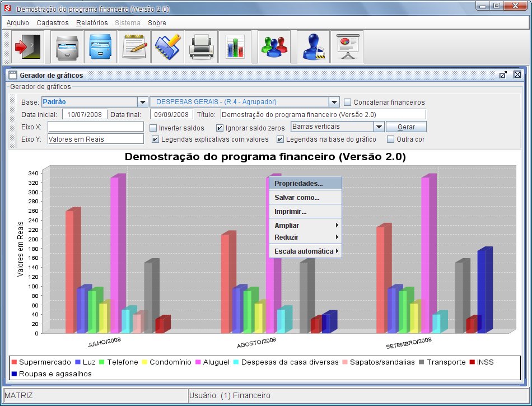Image resolution: width=532 pixels, height=406 pixels.
Task: Click the JULHO/2008 axis label
Action: pyautogui.click(x=105, y=342)
